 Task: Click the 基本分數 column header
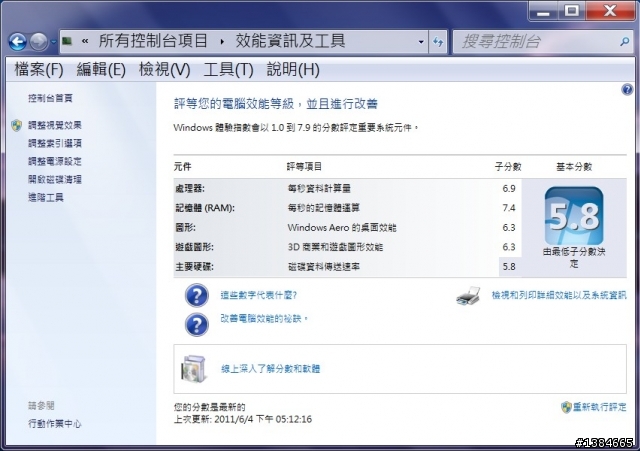tap(574, 167)
